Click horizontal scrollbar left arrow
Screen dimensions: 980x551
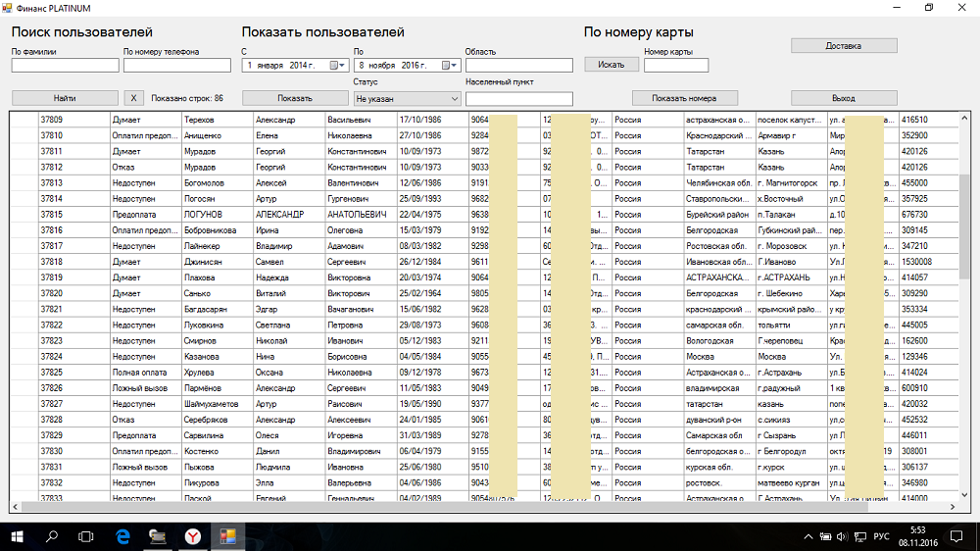click(16, 507)
